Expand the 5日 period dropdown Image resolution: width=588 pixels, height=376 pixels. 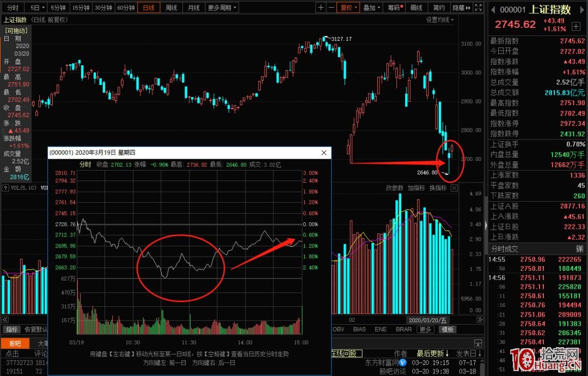click(x=38, y=8)
